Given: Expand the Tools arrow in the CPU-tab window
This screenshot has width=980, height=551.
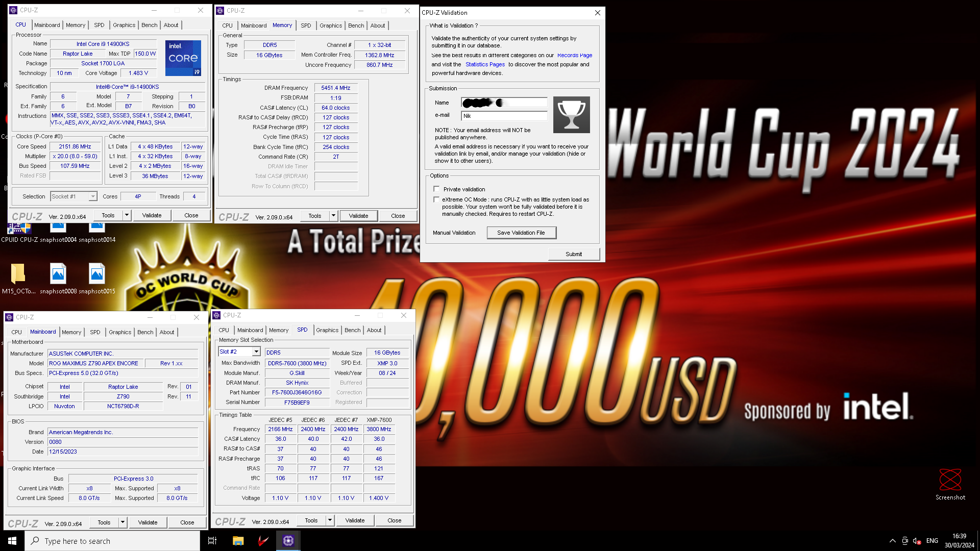Looking at the screenshot, I should [127, 215].
